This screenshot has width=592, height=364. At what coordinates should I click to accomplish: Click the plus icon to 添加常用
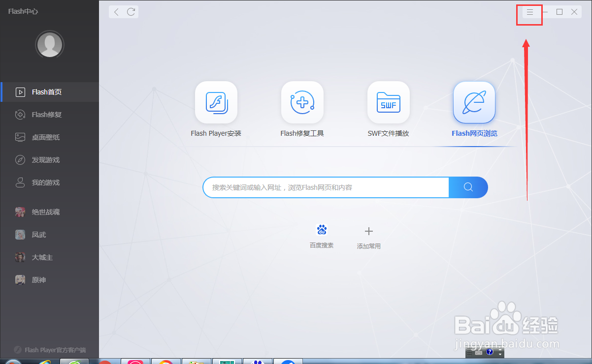(369, 231)
